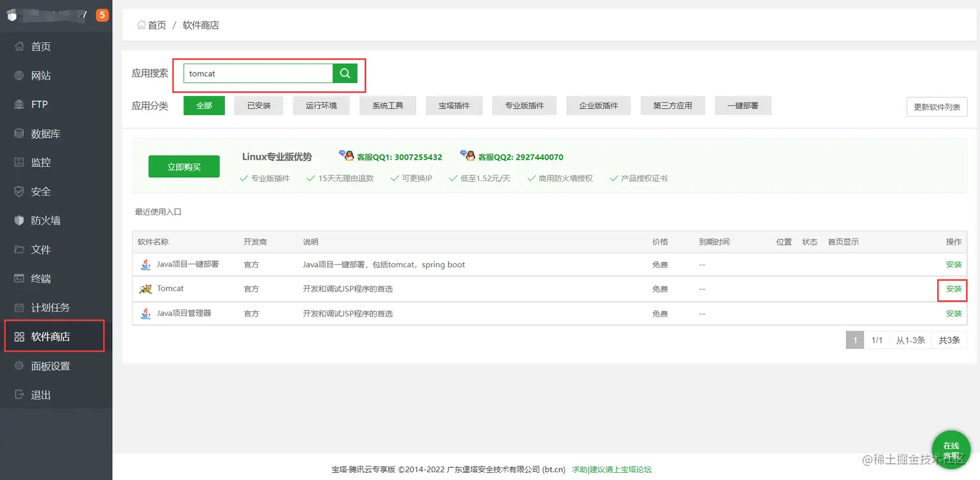
Task: Click the 安全 shield icon
Action: click(19, 191)
